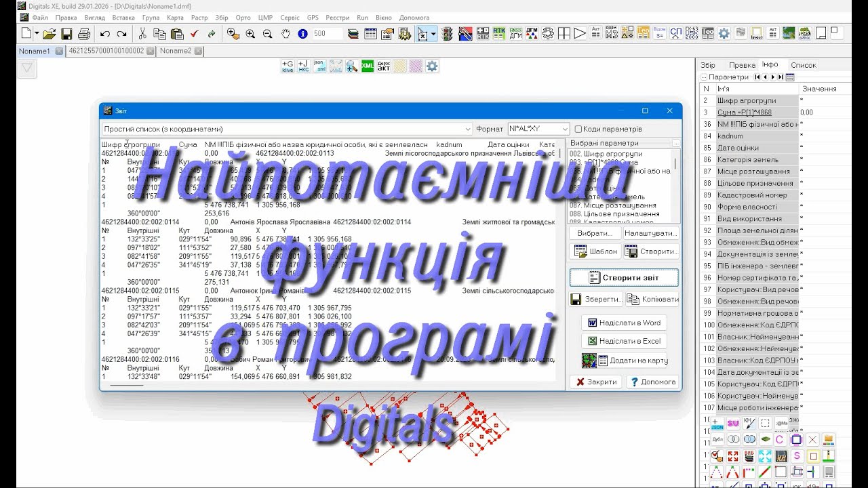This screenshot has height=488, width=868.
Task: Click the Додати на карту button
Action: click(624, 360)
